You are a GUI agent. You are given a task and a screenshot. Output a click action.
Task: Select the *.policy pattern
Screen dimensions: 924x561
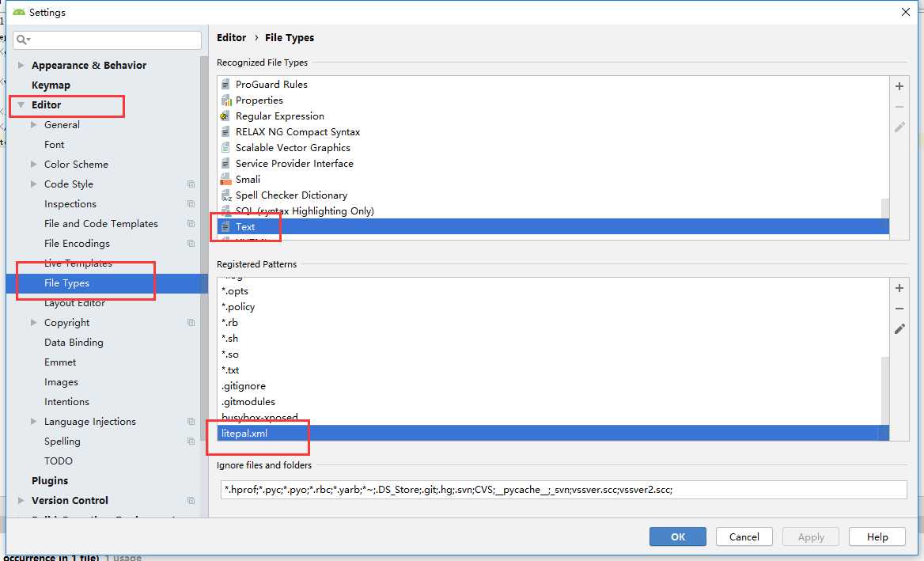pyautogui.click(x=553, y=306)
